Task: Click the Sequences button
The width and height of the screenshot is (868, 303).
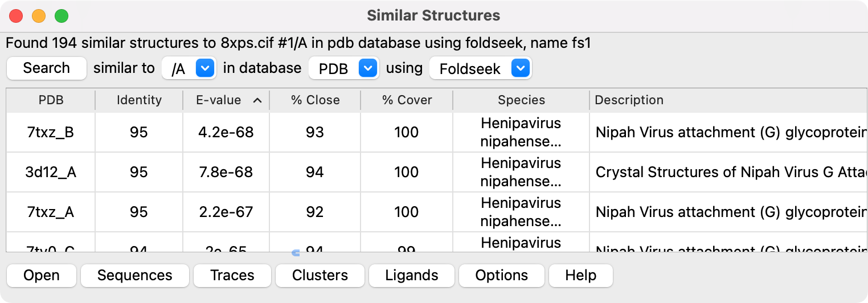Action: pyautogui.click(x=134, y=276)
